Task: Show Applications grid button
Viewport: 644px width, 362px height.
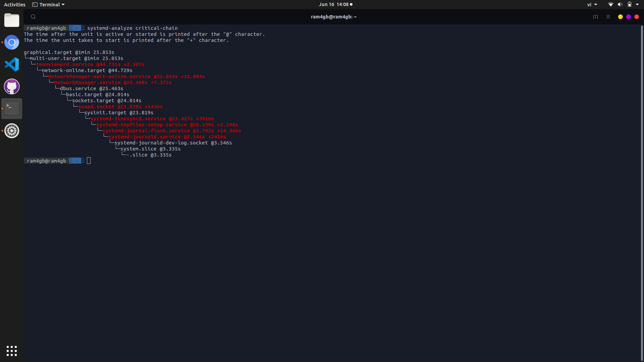Action: 12,351
